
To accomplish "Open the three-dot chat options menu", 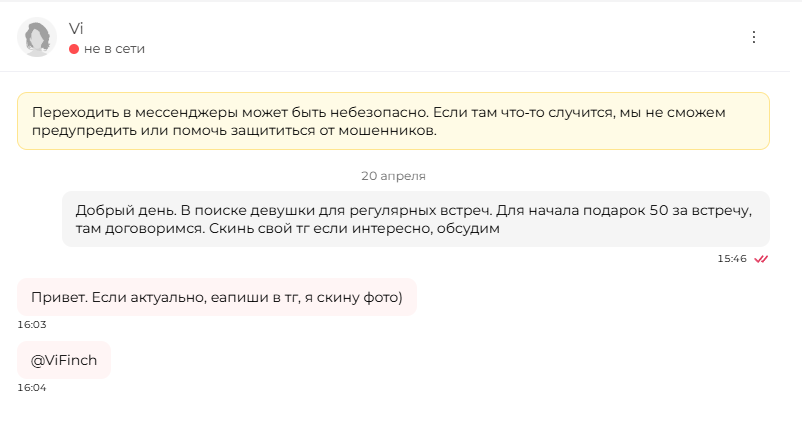I will click(753, 37).
